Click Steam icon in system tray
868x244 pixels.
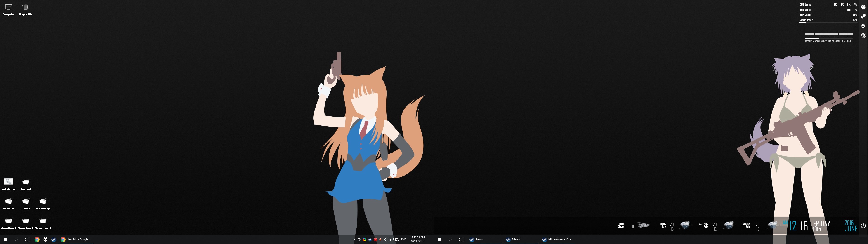(x=370, y=240)
